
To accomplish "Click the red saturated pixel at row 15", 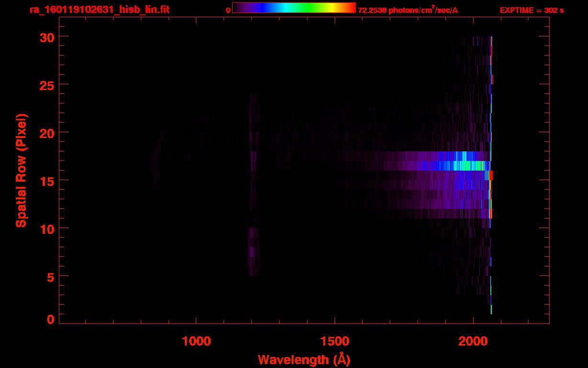I will pyautogui.click(x=491, y=175).
